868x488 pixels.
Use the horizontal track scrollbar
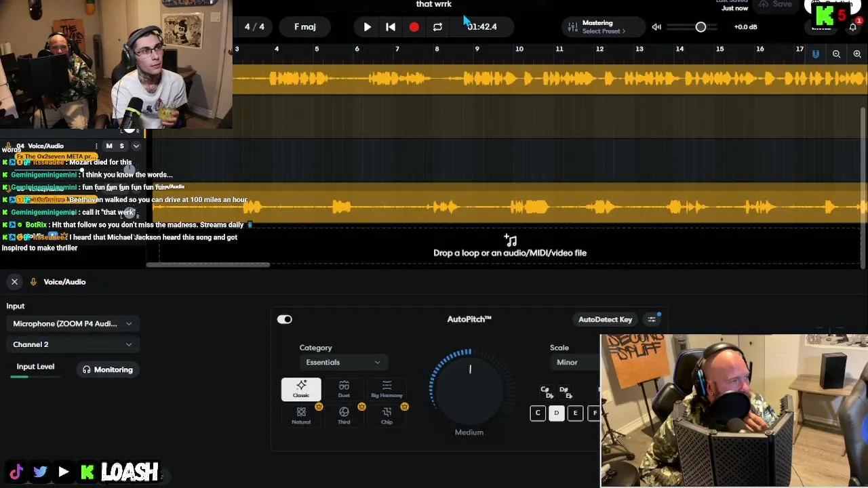[208, 265]
